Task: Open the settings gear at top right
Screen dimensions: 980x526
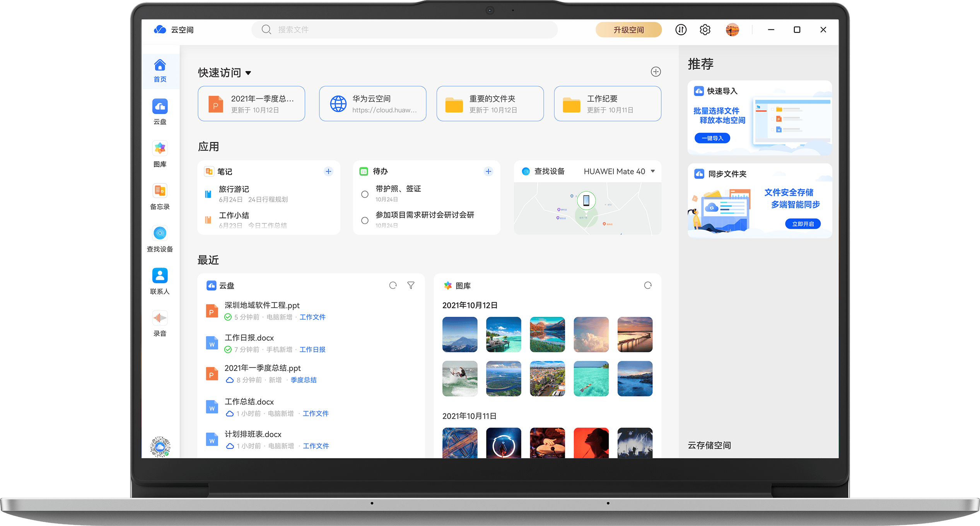Action: click(x=705, y=29)
